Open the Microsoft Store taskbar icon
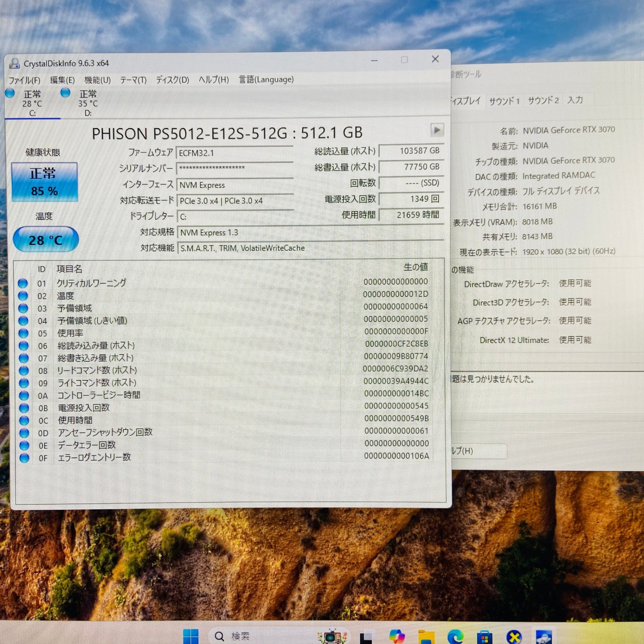 point(485,636)
